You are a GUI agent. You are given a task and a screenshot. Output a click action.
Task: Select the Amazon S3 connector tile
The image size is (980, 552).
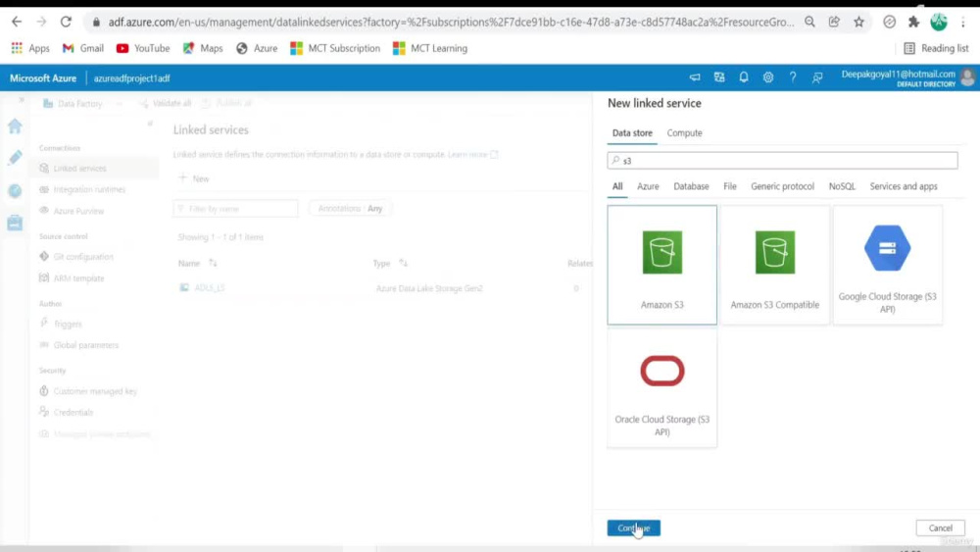point(661,265)
